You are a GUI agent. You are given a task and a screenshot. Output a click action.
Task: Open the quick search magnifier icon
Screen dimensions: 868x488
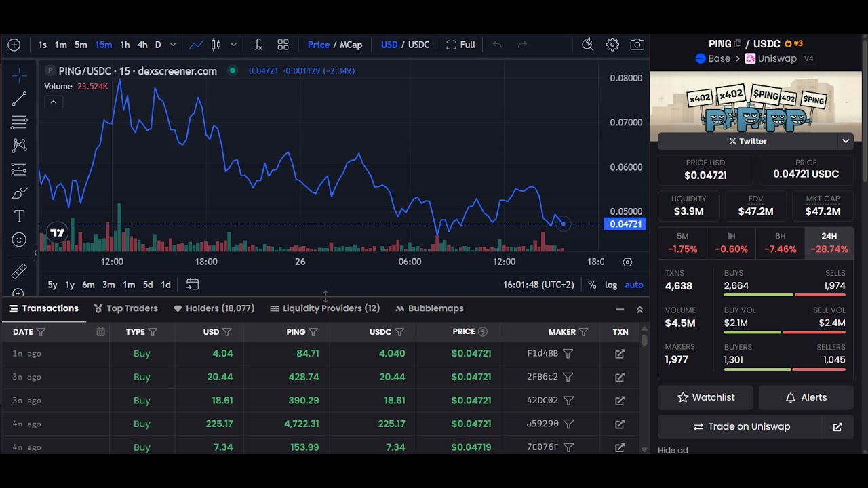(587, 45)
